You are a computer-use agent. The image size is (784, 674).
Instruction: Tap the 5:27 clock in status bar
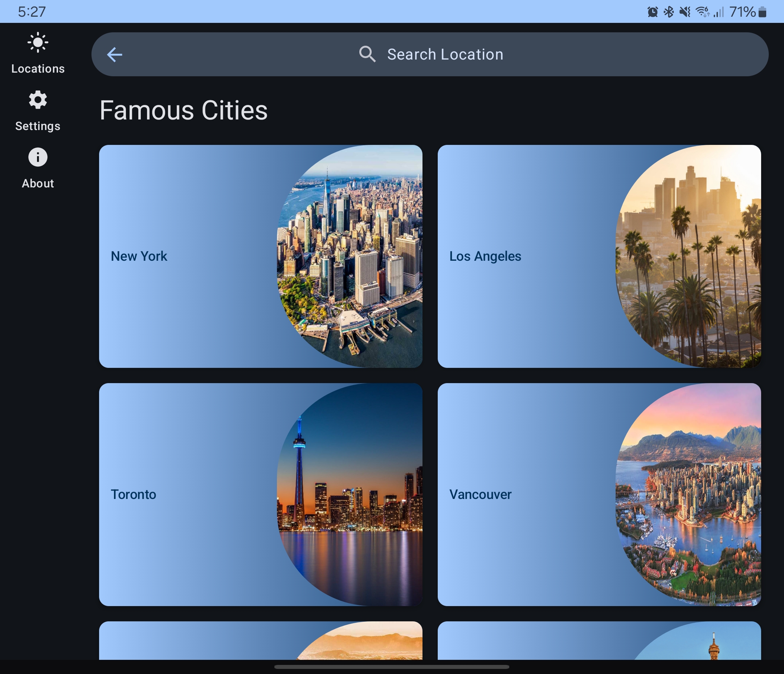pyautogui.click(x=32, y=12)
